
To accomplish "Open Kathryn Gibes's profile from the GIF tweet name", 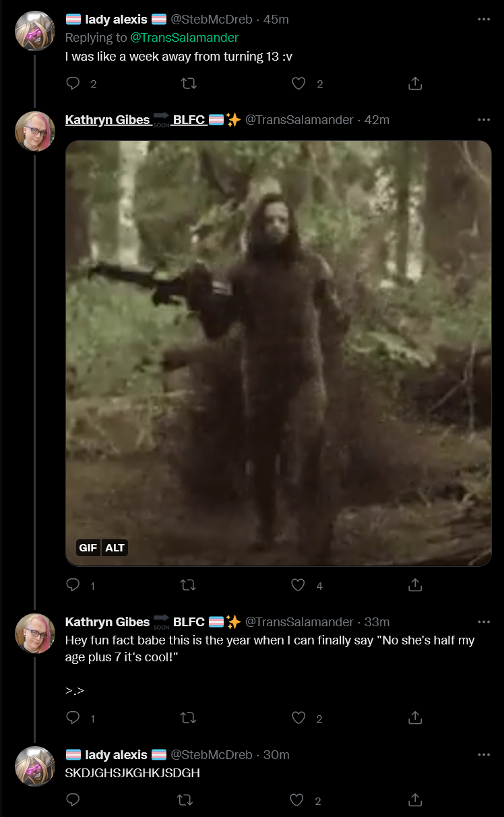I will click(107, 120).
